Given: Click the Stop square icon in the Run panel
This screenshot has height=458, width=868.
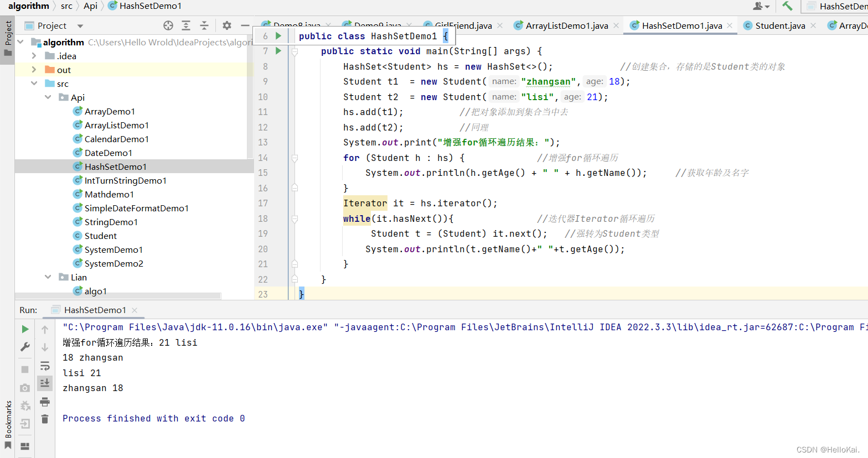Looking at the screenshot, I should coord(25,369).
